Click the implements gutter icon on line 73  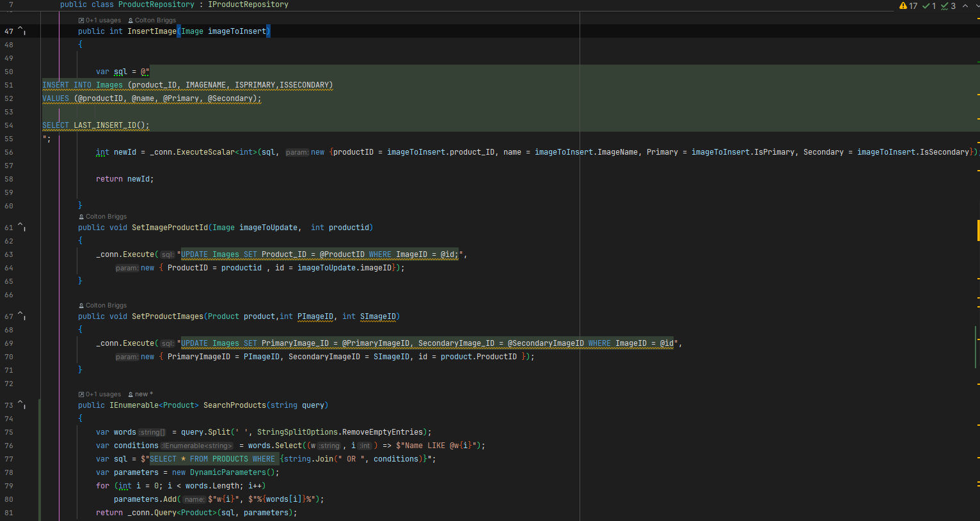pyautogui.click(x=22, y=405)
